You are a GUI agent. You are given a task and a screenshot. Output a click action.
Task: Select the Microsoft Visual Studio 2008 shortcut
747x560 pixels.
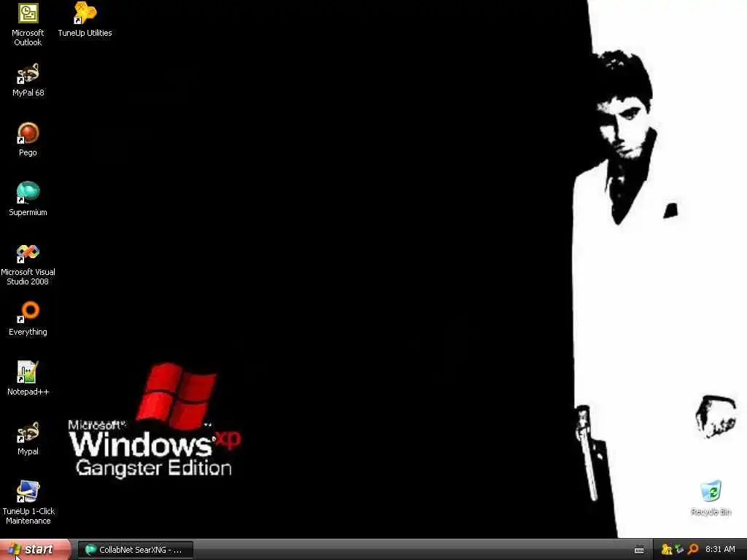[x=28, y=264]
